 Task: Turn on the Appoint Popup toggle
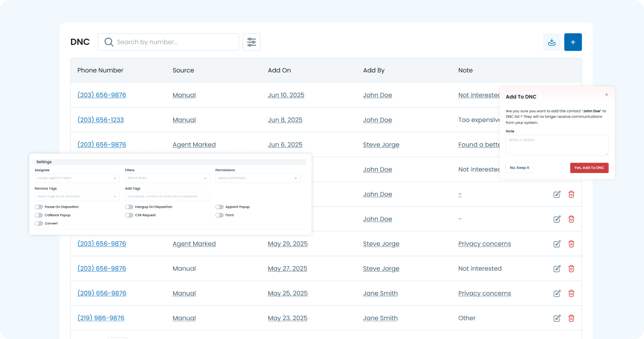coord(219,207)
